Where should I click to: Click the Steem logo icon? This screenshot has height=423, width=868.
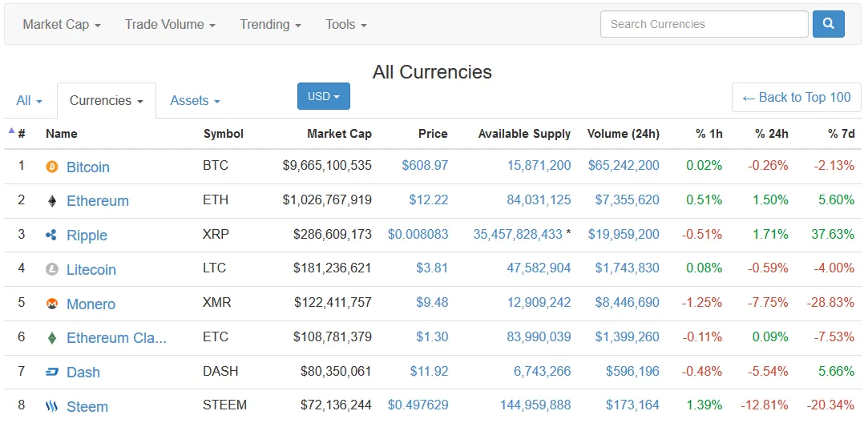51,407
